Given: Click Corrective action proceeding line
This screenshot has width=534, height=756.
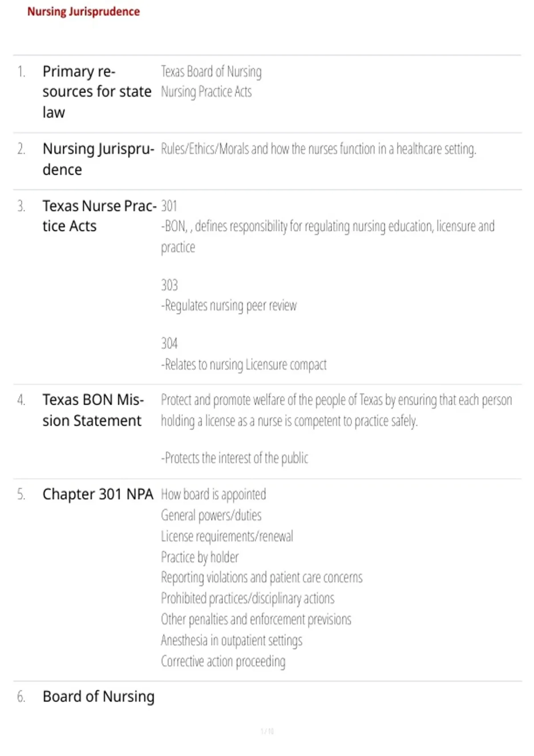Looking at the screenshot, I should [223, 661].
